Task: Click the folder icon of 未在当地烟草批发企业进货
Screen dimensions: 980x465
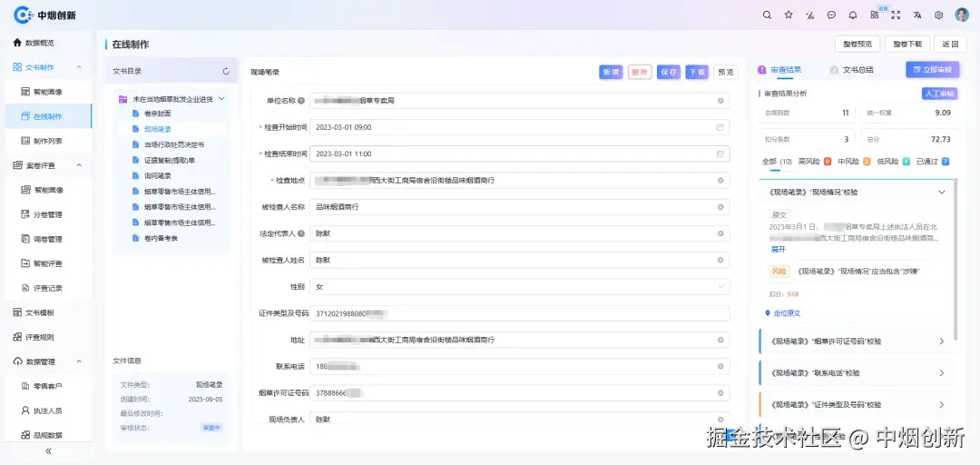Action: point(122,99)
